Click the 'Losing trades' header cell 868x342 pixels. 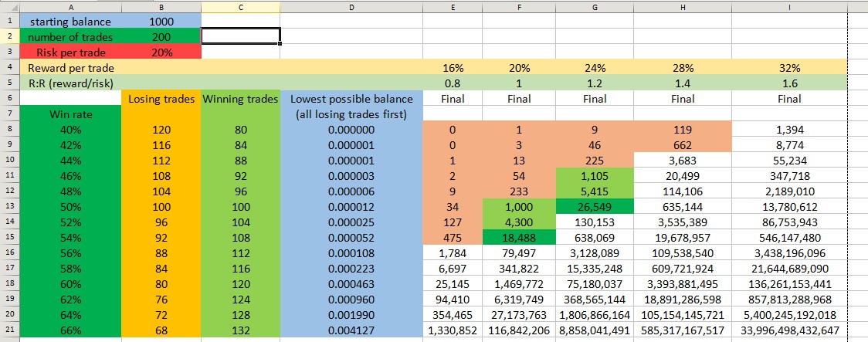pos(161,99)
